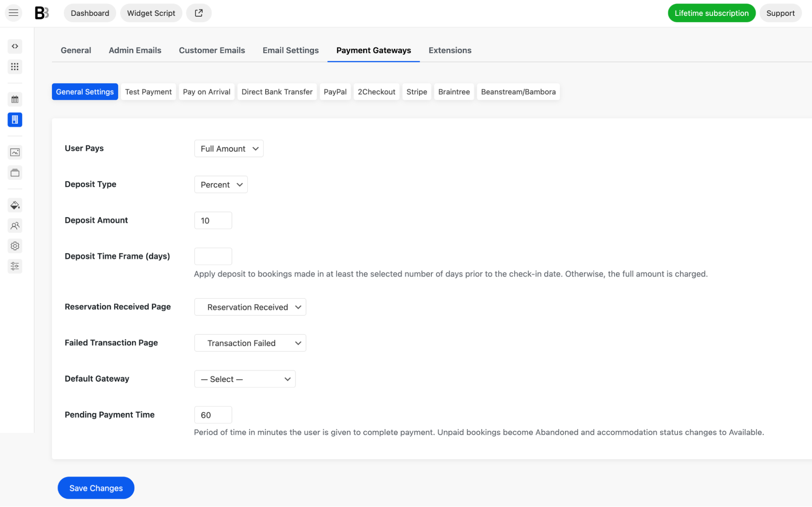Open the image gallery sidebar icon
Screen dimensions: 812x507
click(15, 152)
